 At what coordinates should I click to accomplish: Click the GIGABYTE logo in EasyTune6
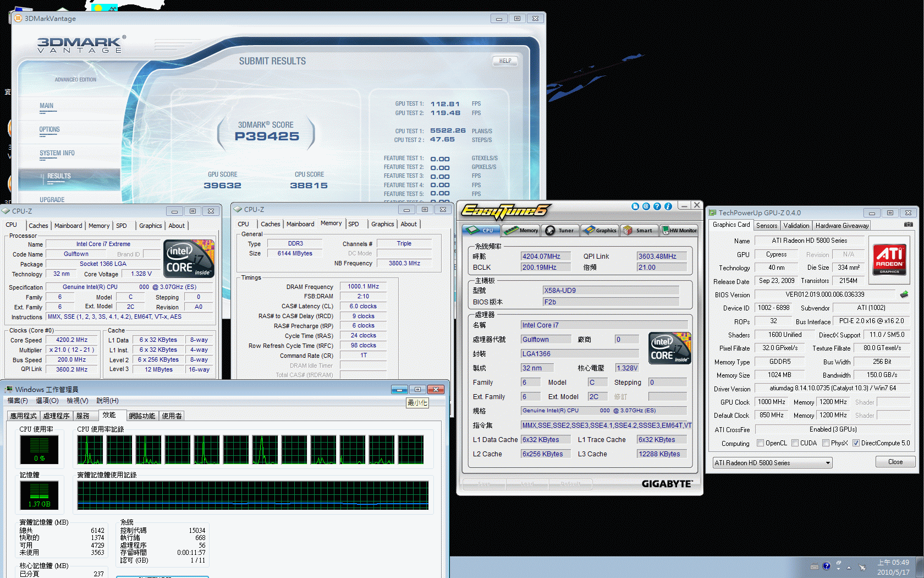click(x=667, y=484)
